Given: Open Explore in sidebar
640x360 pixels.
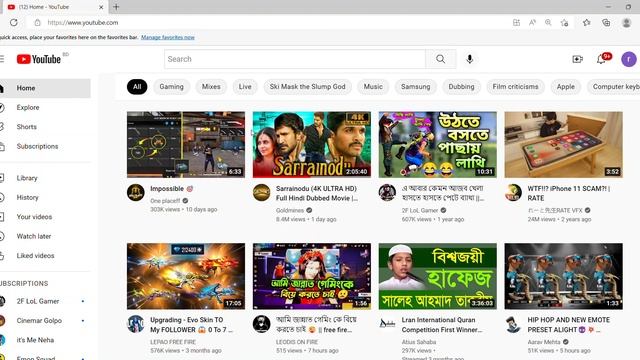Looking at the screenshot, I should coord(45,107).
